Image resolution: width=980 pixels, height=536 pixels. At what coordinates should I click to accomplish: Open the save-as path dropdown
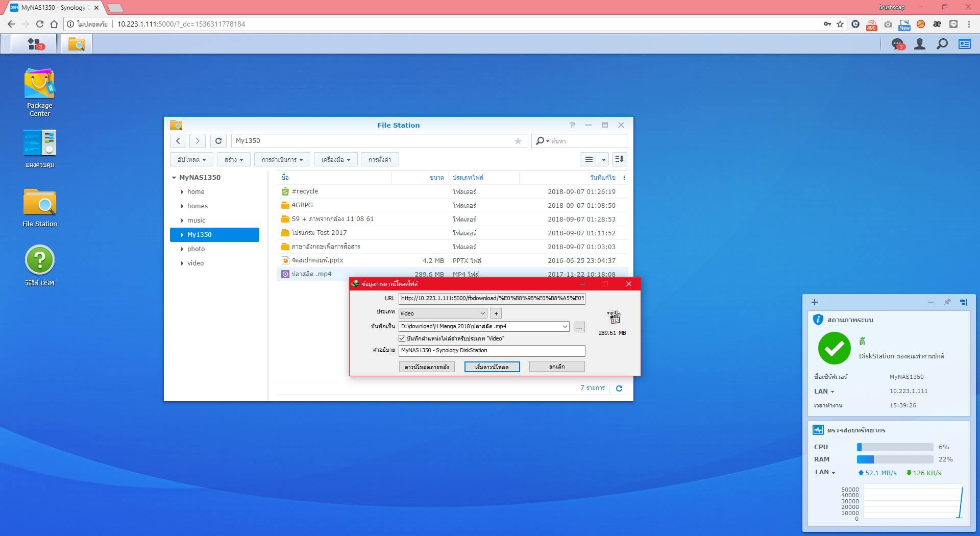click(x=565, y=327)
